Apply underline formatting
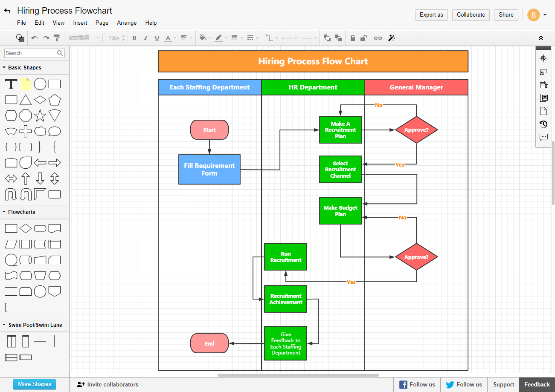Screen dimensions: 555x392 coord(157,38)
